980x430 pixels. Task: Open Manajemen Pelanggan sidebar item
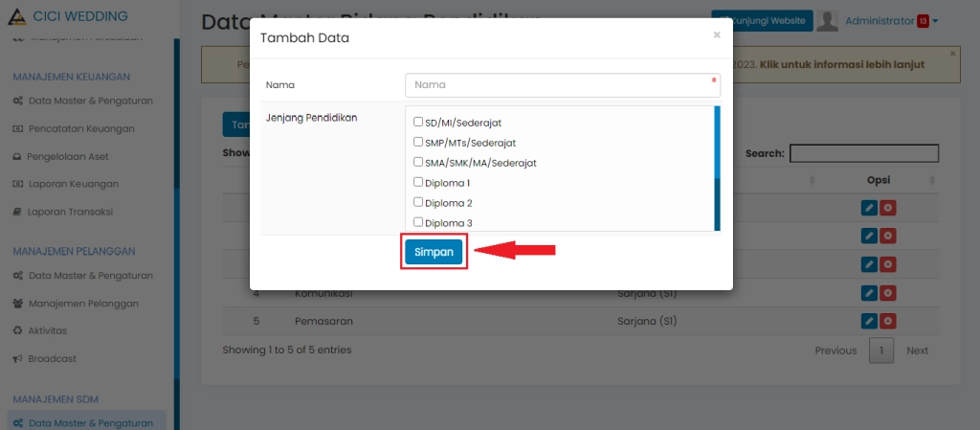pyautogui.click(x=83, y=304)
